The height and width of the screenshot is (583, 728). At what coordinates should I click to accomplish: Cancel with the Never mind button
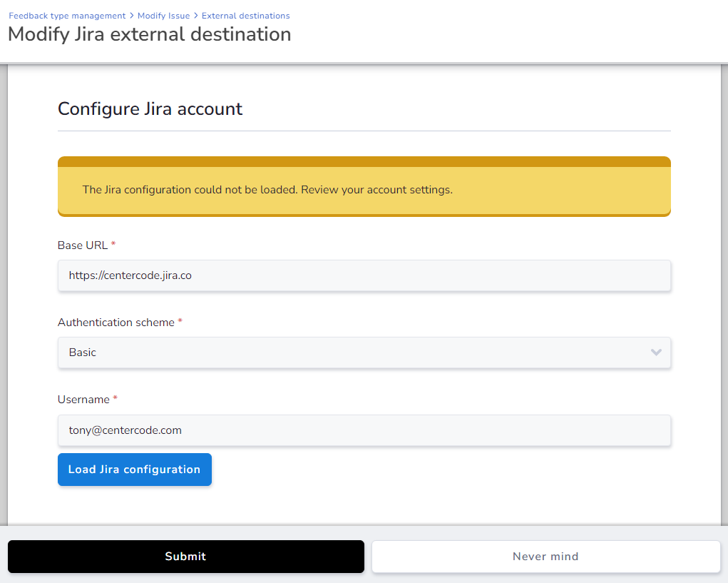545,557
